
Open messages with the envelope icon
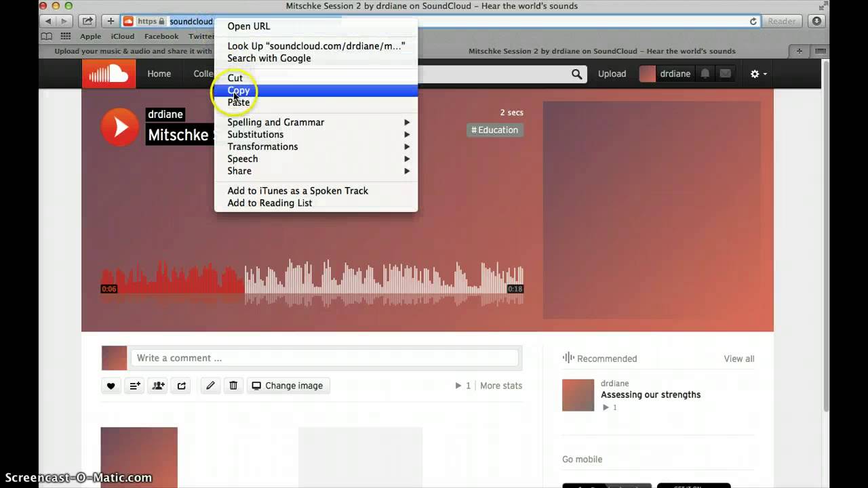click(726, 73)
